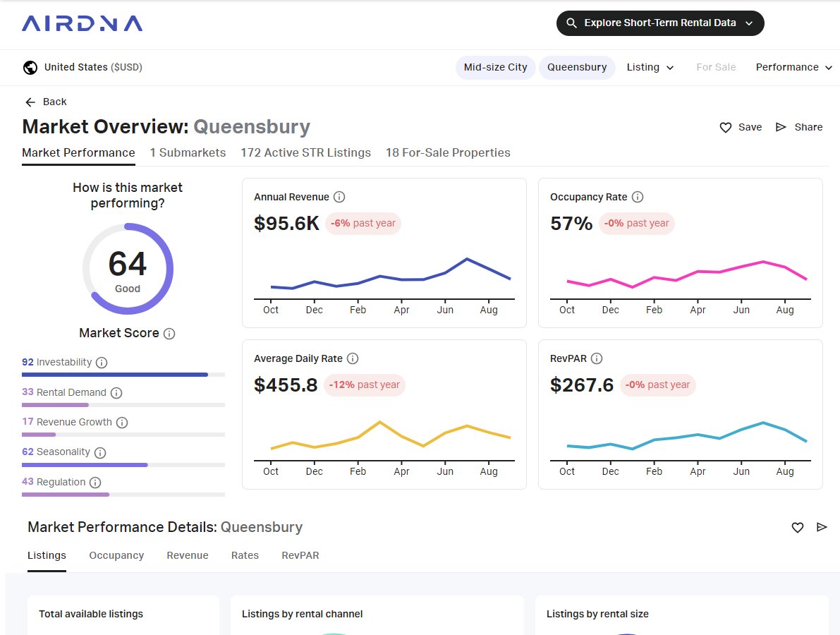The image size is (840, 635).
Task: Expand Explore Short-Term Rental Data dropdown
Action: 660,23
